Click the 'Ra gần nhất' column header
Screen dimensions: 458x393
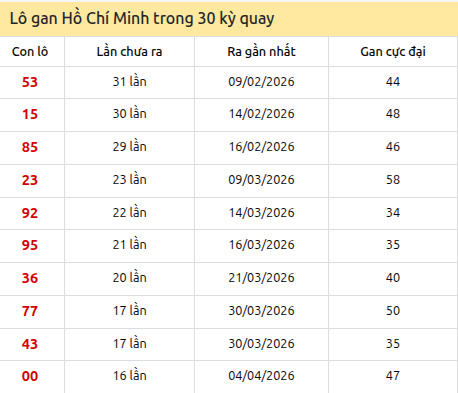tap(261, 52)
